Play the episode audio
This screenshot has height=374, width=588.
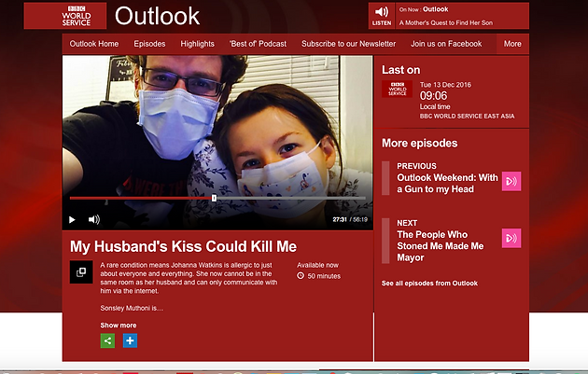[x=72, y=219]
